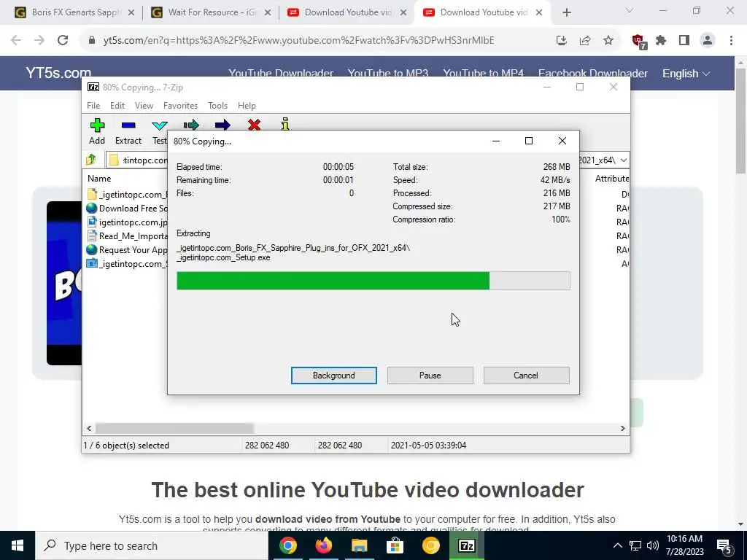Open the Tools menu in 7-Zip
The height and width of the screenshot is (560, 747).
click(217, 106)
